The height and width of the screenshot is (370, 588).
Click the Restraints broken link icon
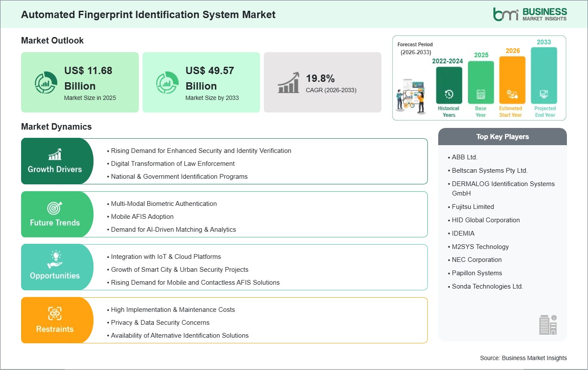coord(55,314)
